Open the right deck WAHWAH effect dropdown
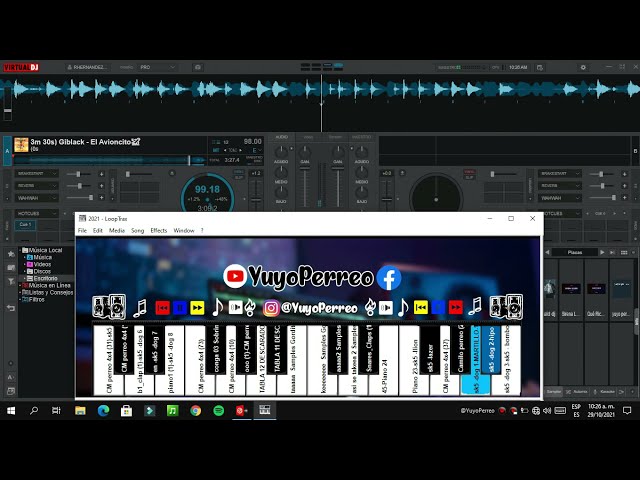The image size is (640, 480). point(559,198)
